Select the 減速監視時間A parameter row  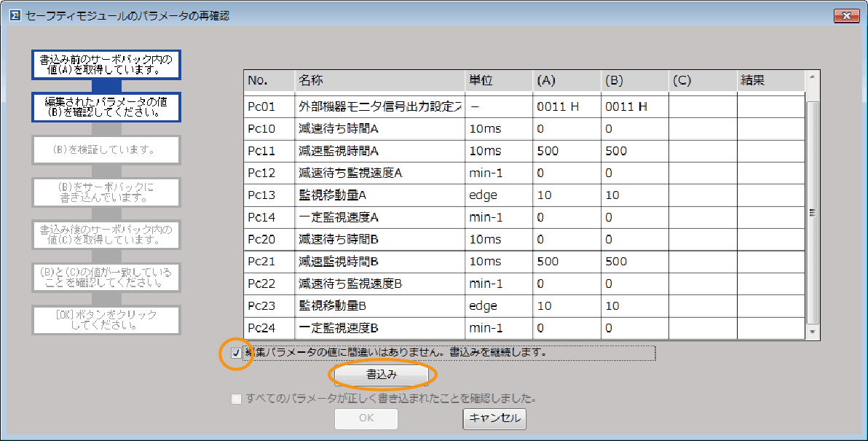pyautogui.click(x=379, y=152)
